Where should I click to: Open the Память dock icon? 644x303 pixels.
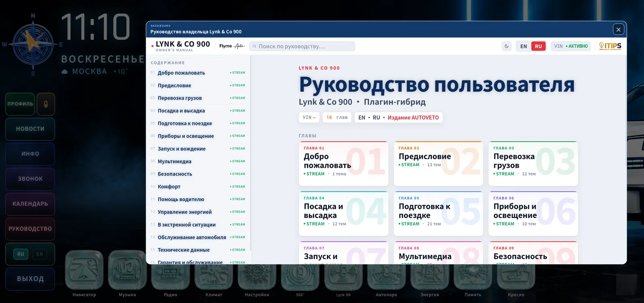pos(473,277)
